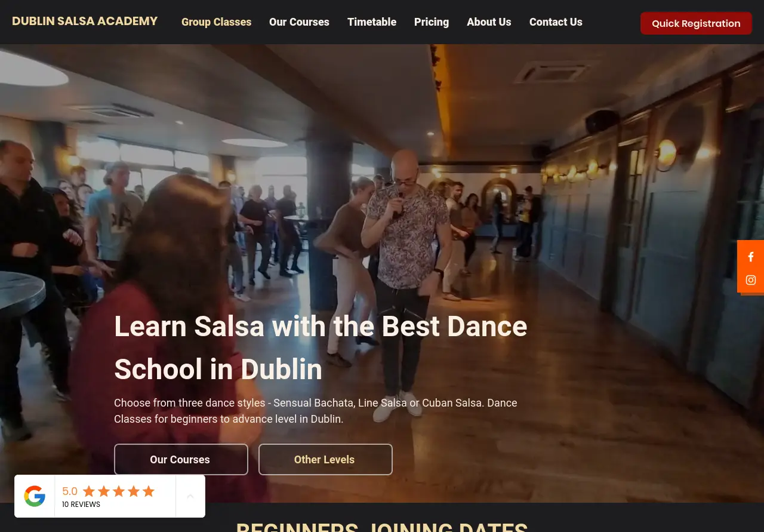764x532 pixels.
Task: Click the Our Courses hero button
Action: click(181, 459)
